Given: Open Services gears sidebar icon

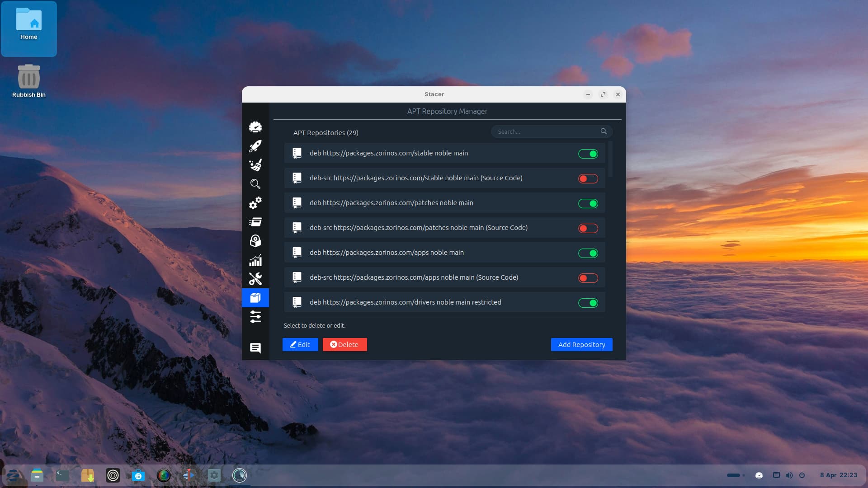Looking at the screenshot, I should [255, 203].
